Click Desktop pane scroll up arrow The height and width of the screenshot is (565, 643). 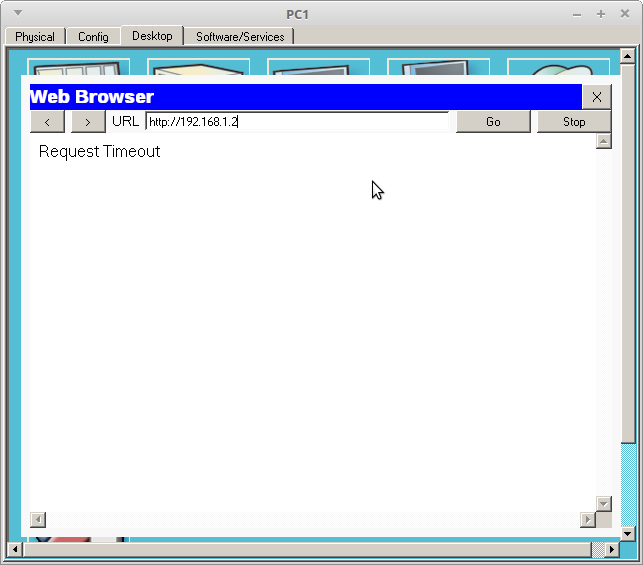click(x=628, y=56)
